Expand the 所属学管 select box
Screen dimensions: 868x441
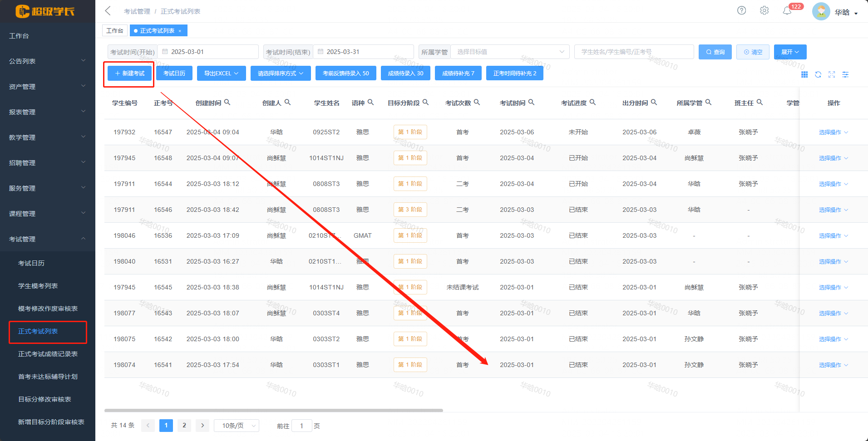[x=510, y=52]
